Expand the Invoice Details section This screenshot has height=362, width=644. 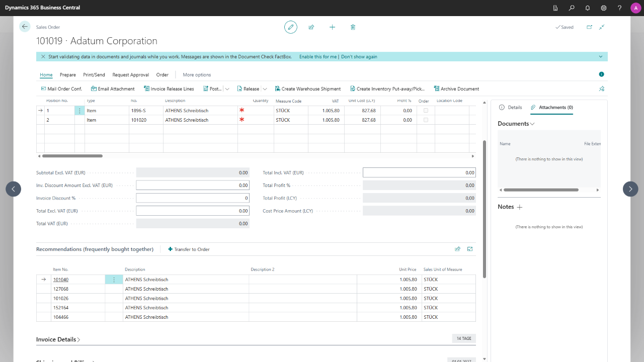click(x=58, y=339)
